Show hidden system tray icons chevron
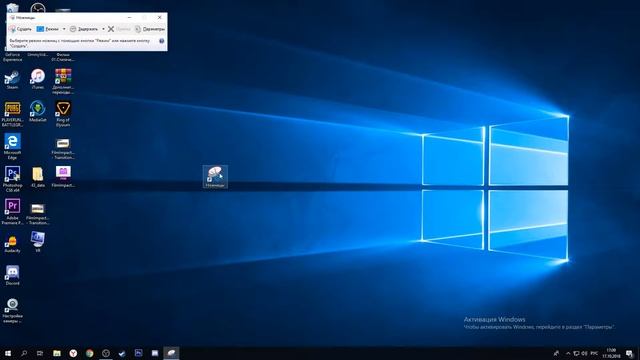Screen dimensions: 640x360 [568, 353]
